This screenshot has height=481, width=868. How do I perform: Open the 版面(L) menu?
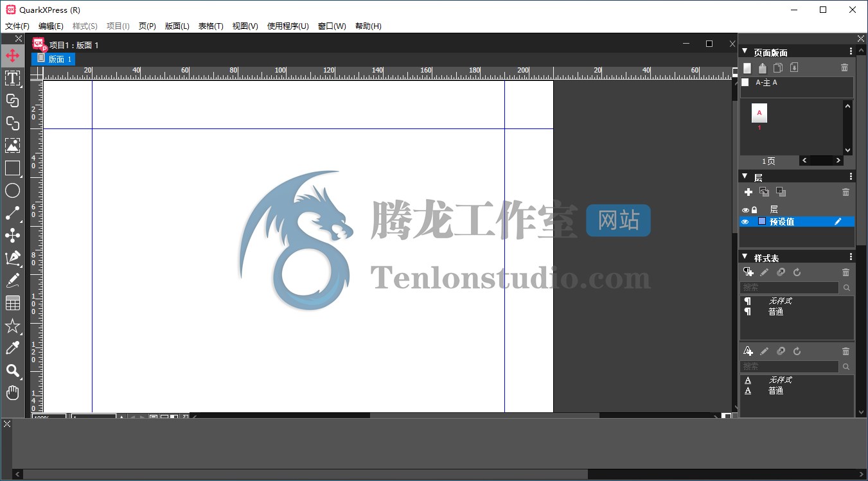coord(177,26)
